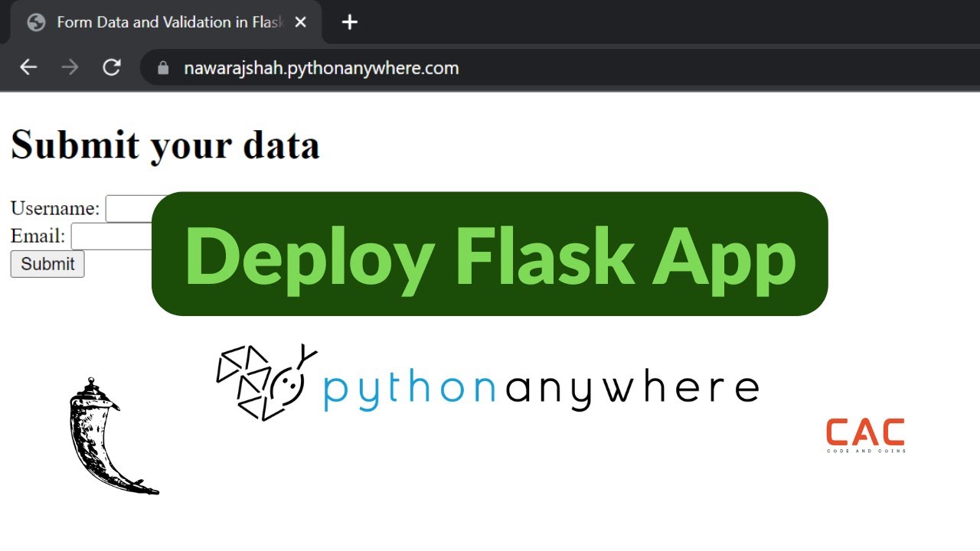Click the browser back arrow
Image resolution: width=980 pixels, height=551 pixels.
28,67
